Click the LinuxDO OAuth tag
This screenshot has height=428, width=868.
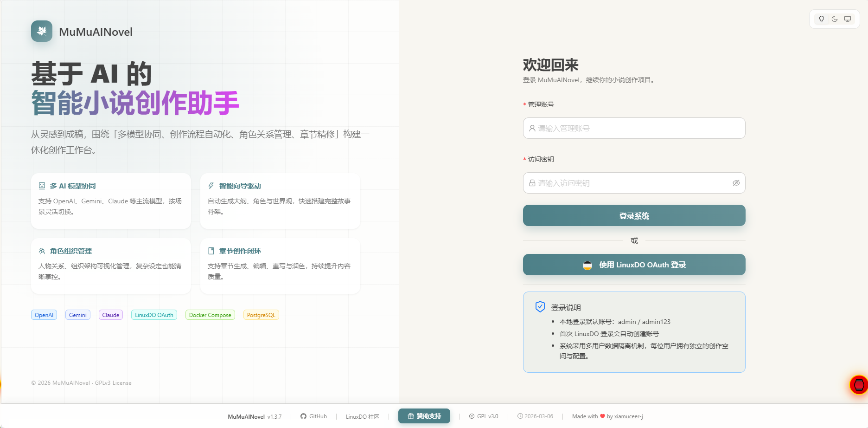click(x=154, y=315)
